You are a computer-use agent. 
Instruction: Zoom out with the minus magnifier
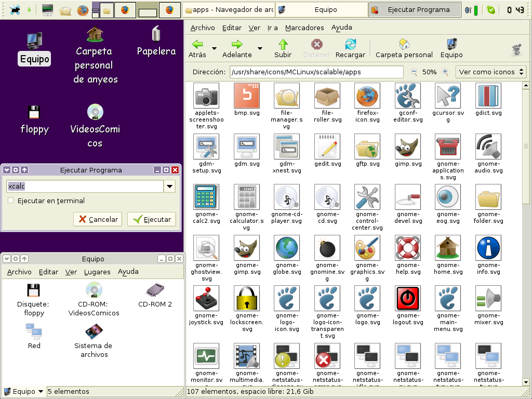[x=414, y=72]
